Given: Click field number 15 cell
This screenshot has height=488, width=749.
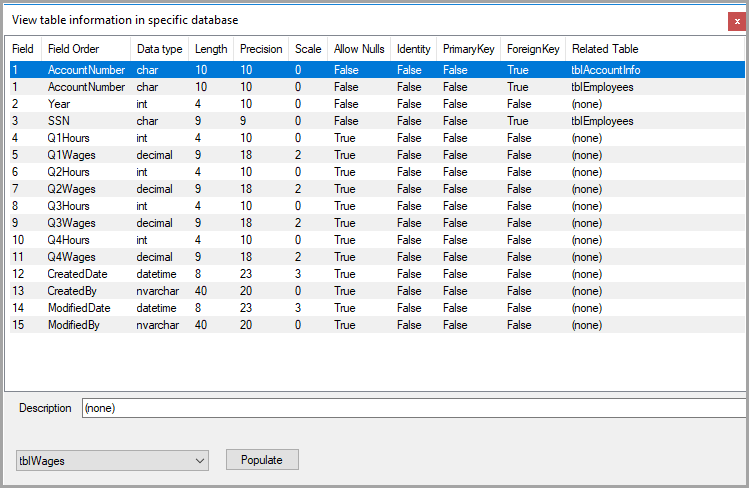Looking at the screenshot, I should (18, 325).
